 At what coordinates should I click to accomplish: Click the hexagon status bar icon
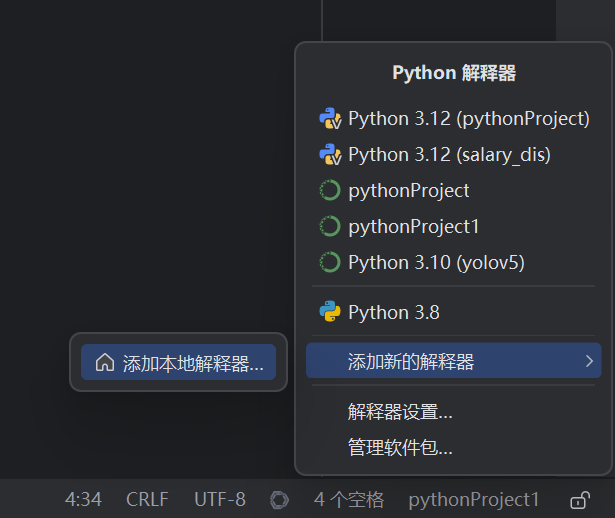pos(279,500)
